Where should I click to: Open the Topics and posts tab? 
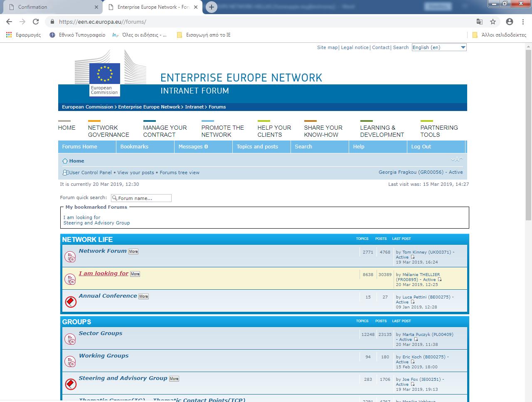pyautogui.click(x=261, y=147)
